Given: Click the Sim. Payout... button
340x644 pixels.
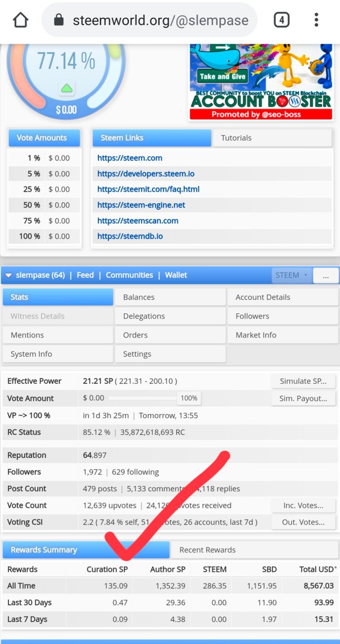Looking at the screenshot, I should [303, 398].
